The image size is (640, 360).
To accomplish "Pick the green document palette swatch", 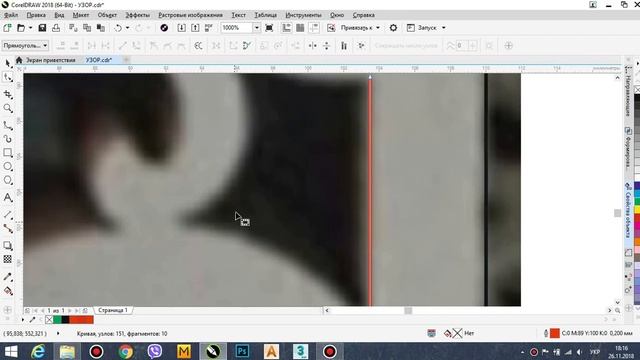I will click(x=57, y=320).
